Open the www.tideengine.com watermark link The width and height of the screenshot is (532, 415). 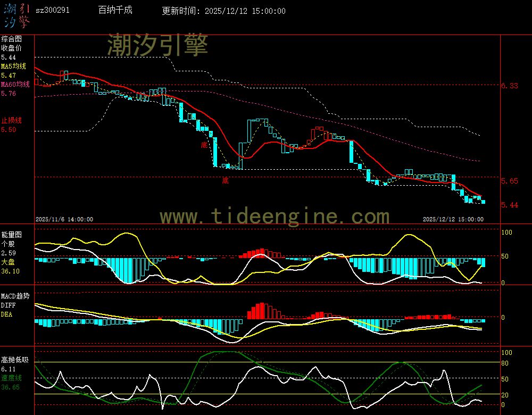[275, 217]
